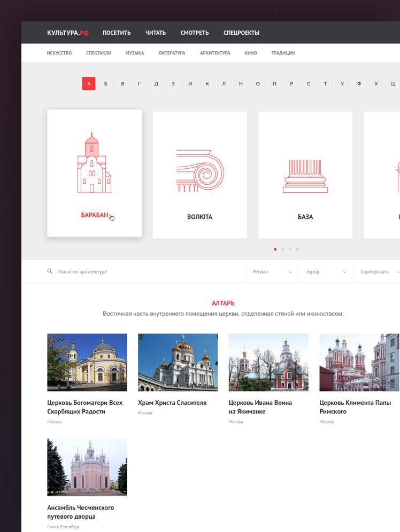
Task: Jump to the fourth carousel dot
Action: coord(297,249)
